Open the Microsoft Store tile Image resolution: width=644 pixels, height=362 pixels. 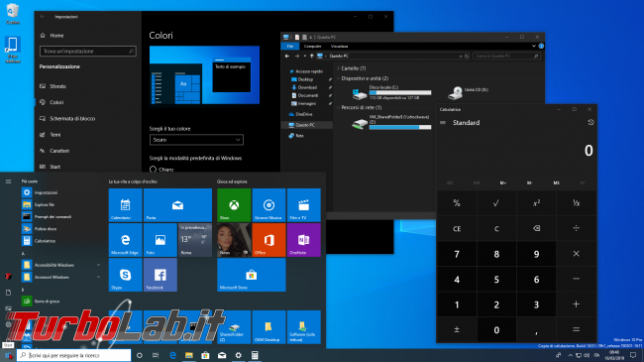252,275
